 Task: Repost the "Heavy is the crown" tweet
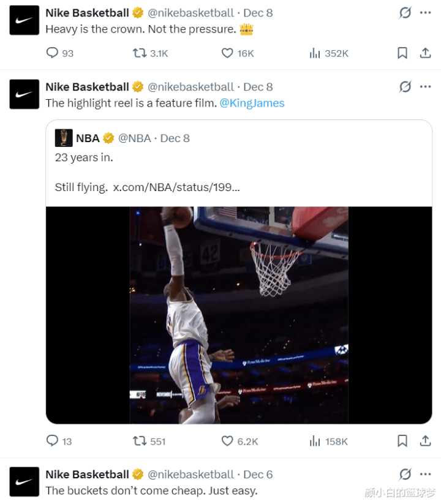click(x=140, y=53)
